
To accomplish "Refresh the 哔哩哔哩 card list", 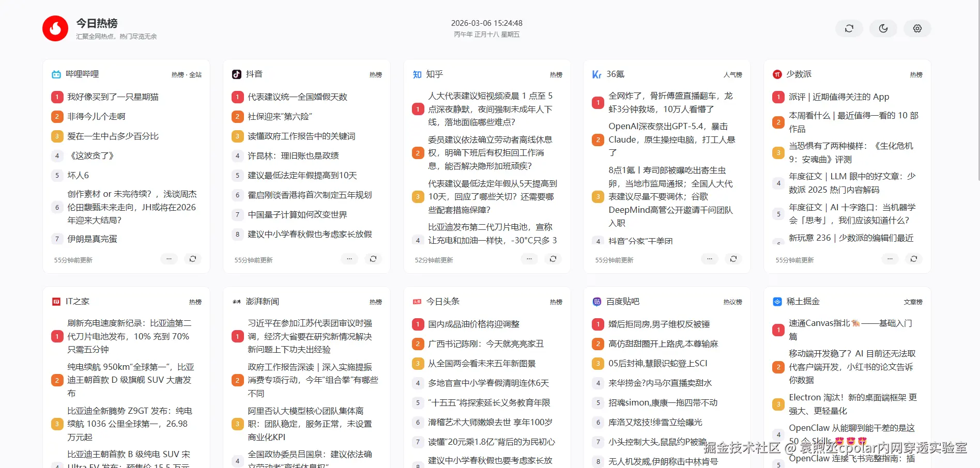I will 193,259.
